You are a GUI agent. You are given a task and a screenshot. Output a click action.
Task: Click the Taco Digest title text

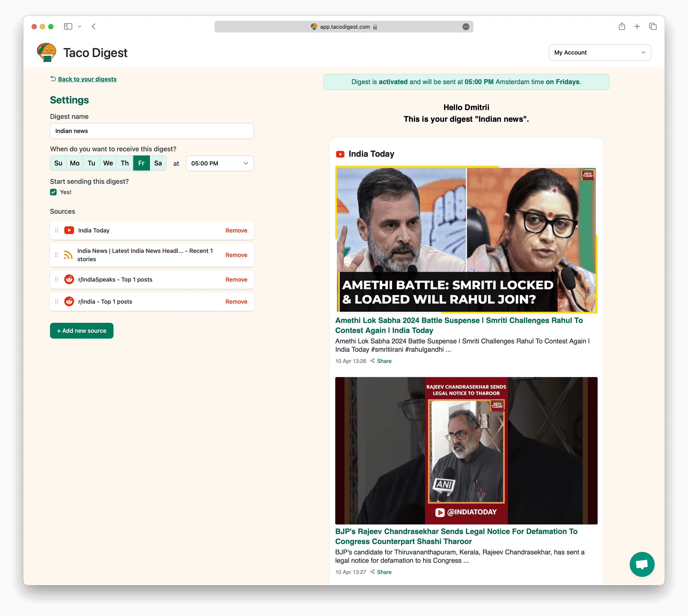96,53
